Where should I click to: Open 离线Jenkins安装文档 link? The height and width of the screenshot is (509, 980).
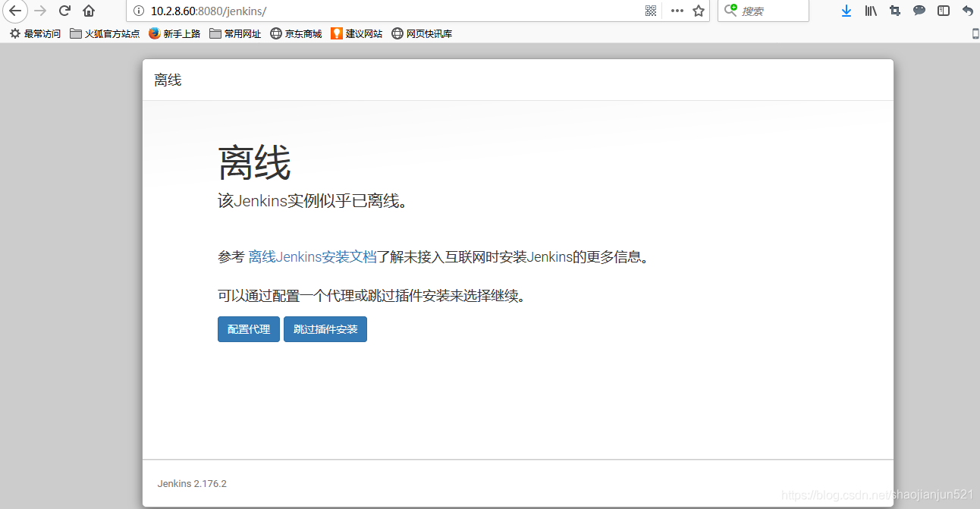(x=313, y=257)
